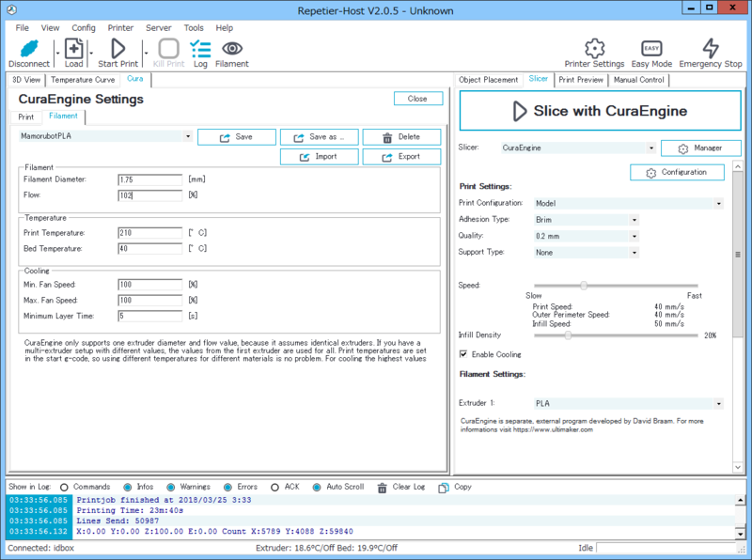The height and width of the screenshot is (560, 752).
Task: Click the Min. Fan Speed field
Action: [x=150, y=285]
